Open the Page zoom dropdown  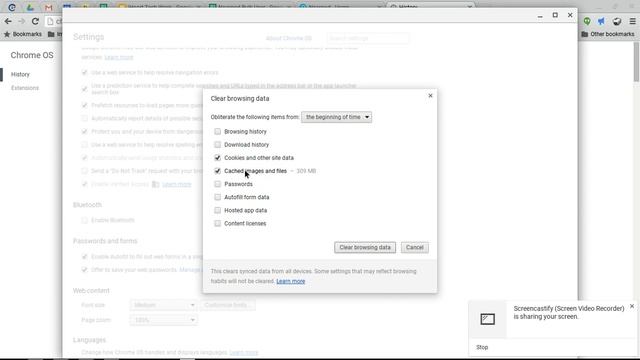[163, 320]
